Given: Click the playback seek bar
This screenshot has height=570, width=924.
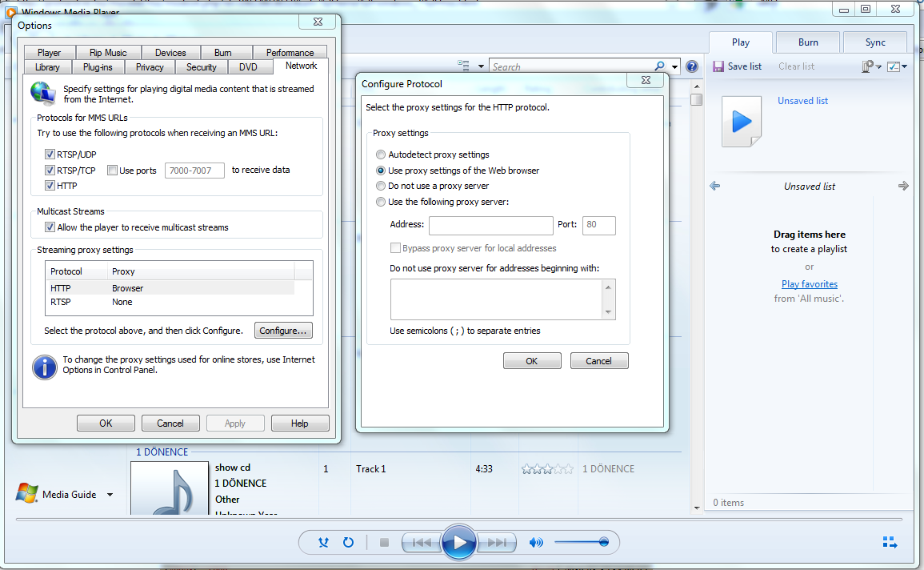Looking at the screenshot, I should (x=459, y=520).
